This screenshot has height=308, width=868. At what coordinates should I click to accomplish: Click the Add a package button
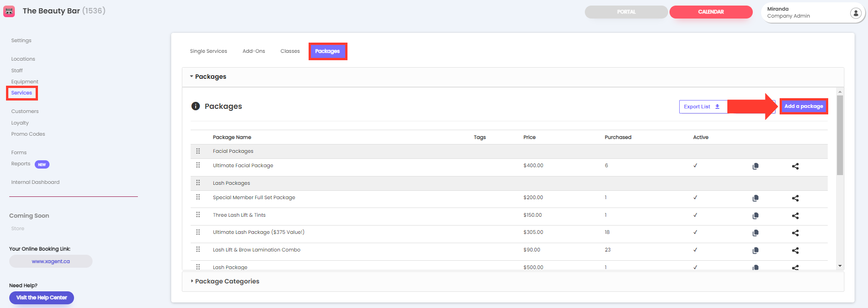pos(803,107)
